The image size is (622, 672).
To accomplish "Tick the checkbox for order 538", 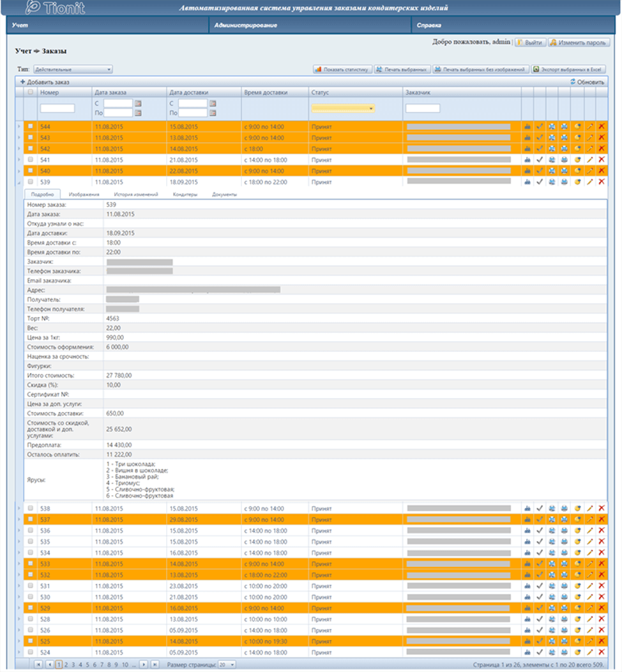I will [31, 508].
